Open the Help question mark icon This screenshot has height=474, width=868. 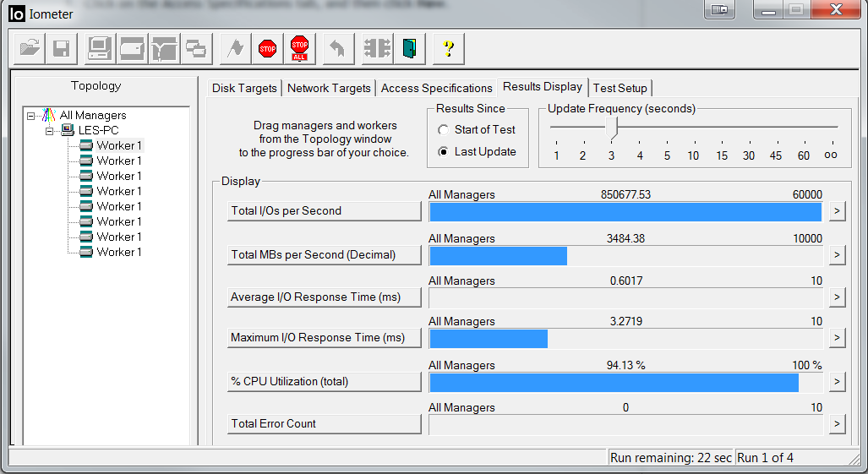click(448, 49)
